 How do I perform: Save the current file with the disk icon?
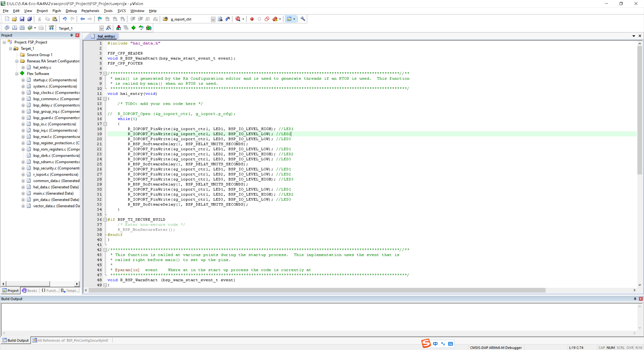(x=22, y=19)
